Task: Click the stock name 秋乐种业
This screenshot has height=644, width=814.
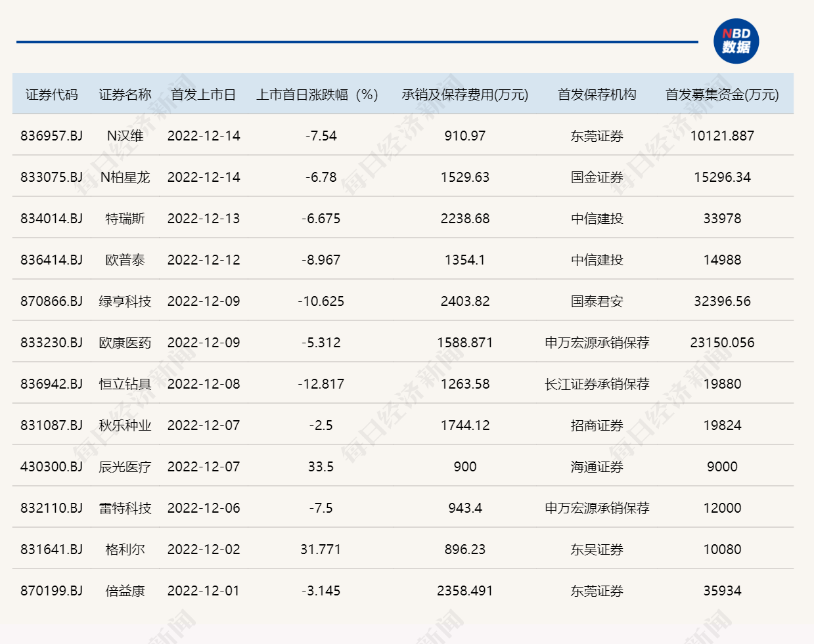Action: [125, 425]
